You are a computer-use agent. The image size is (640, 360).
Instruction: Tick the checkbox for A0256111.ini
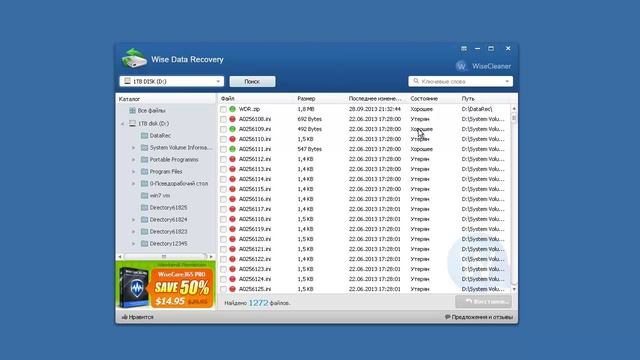[x=223, y=149]
